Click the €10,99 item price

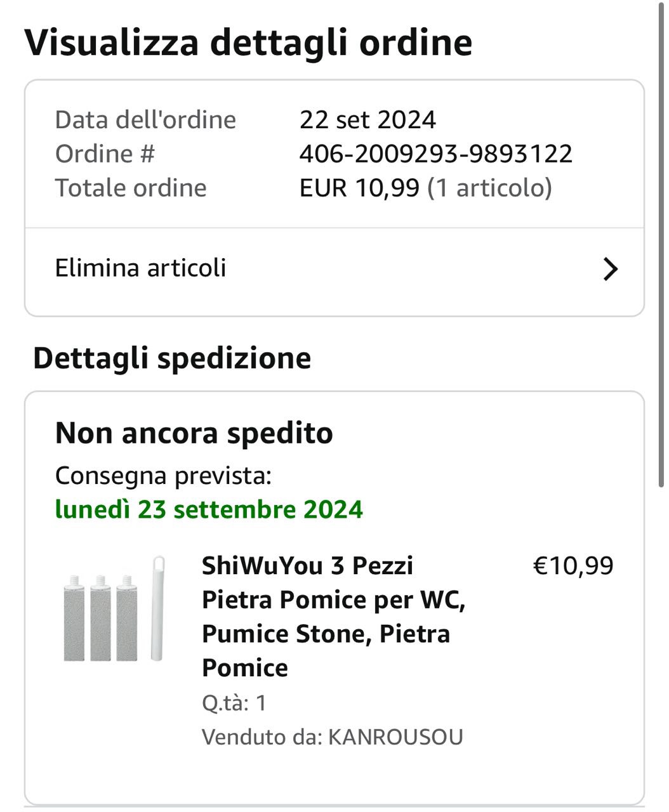pos(573,565)
